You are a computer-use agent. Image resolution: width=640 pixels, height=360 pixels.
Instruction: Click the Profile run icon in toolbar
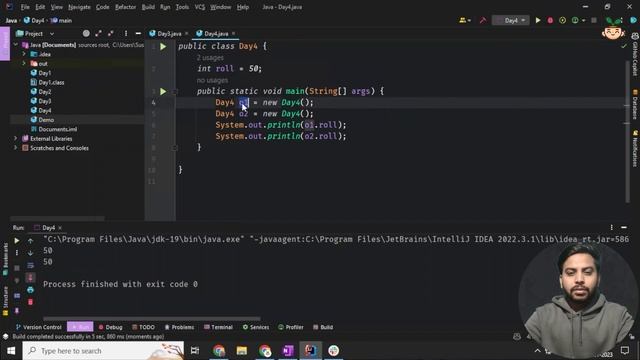click(x=575, y=20)
